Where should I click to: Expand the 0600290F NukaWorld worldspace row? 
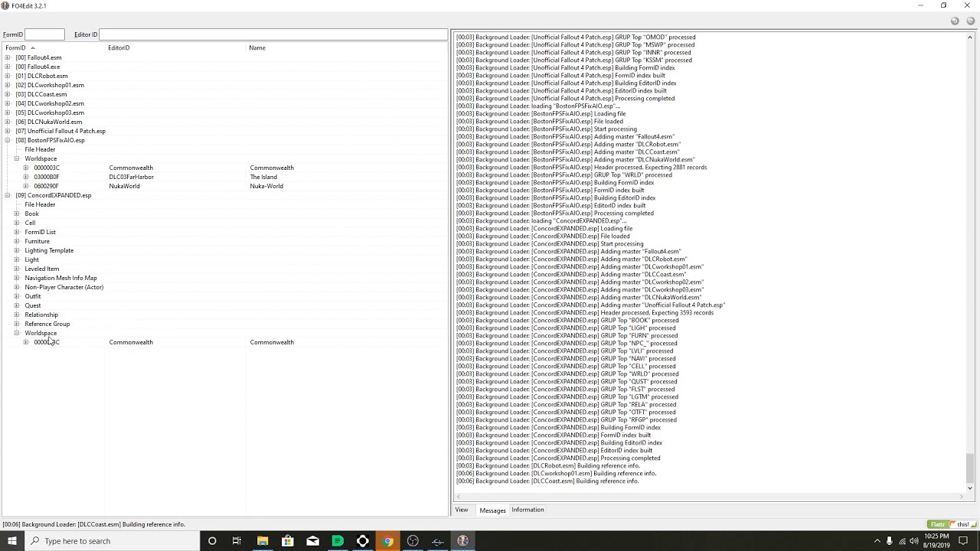[26, 186]
